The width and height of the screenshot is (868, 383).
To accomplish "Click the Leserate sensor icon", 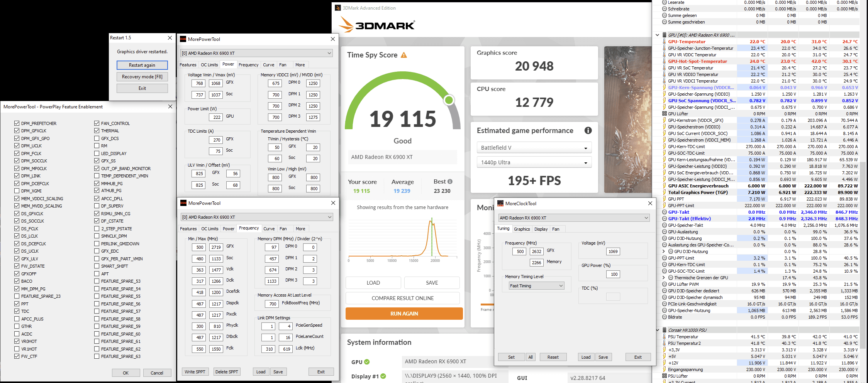I will (665, 2).
